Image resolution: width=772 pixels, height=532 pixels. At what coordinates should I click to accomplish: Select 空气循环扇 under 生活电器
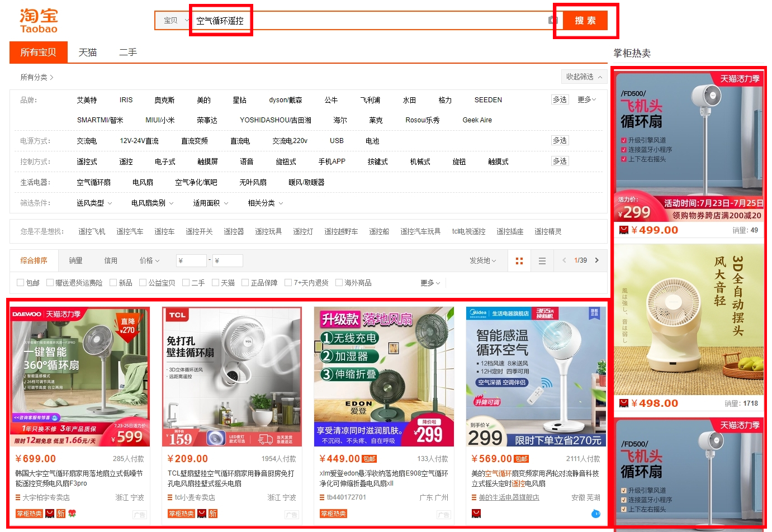[93, 182]
